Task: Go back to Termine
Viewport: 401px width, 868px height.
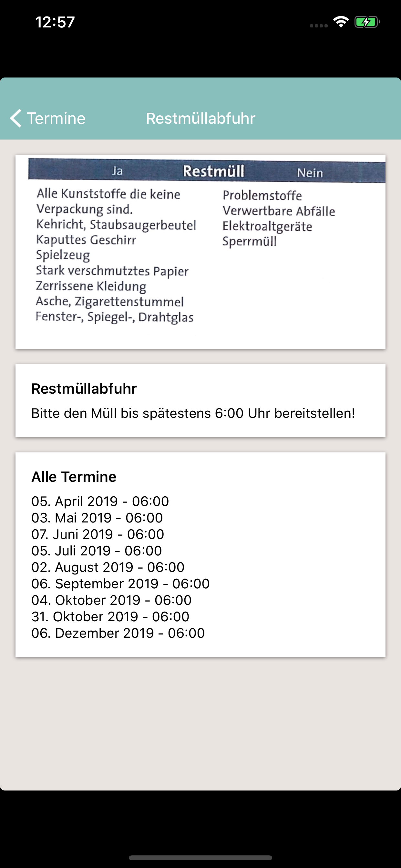Action: (47, 118)
